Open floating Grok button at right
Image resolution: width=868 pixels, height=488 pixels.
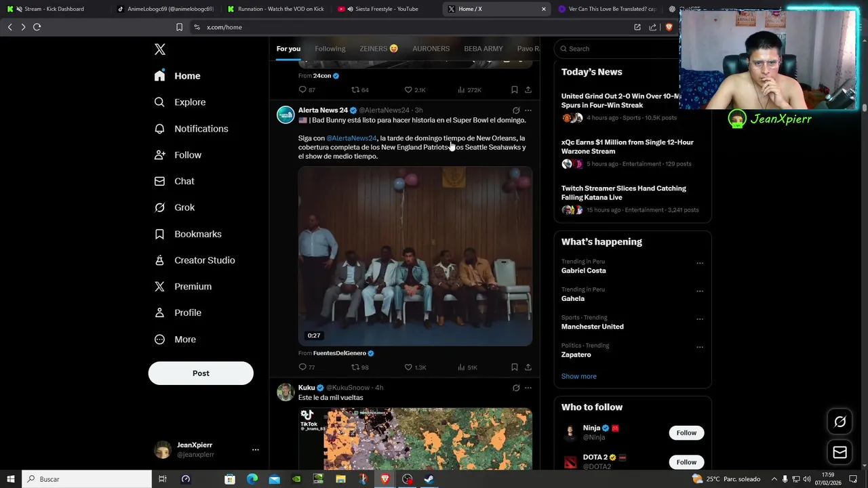point(840,422)
